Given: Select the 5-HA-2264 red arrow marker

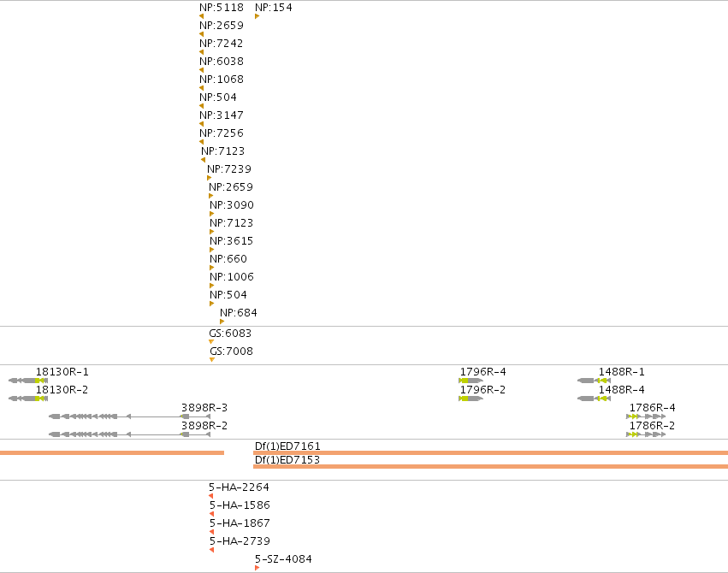Looking at the screenshot, I should pos(210,496).
